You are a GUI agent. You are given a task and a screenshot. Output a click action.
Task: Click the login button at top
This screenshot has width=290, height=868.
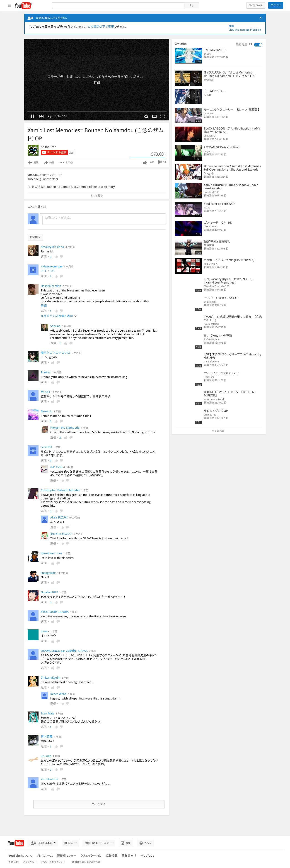tap(275, 5)
